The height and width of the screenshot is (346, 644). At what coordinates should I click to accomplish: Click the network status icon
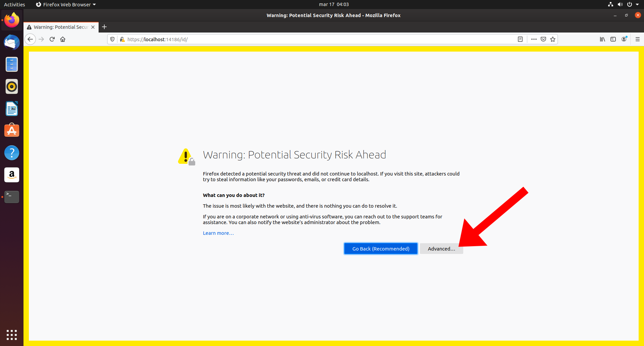(610, 4)
